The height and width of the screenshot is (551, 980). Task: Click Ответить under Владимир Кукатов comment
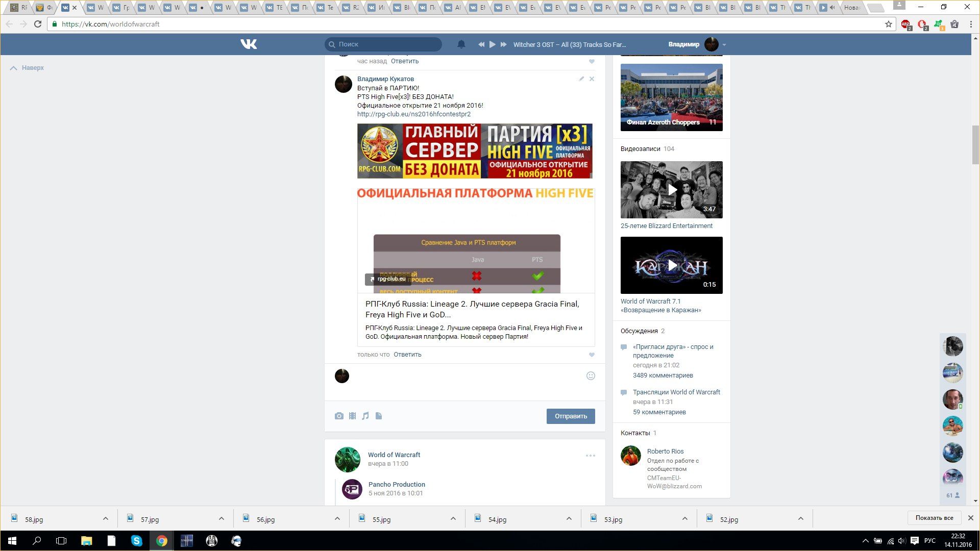[x=407, y=355]
